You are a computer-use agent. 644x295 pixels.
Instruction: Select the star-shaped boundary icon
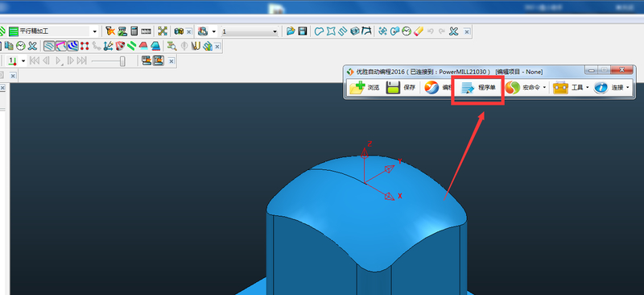click(331, 31)
